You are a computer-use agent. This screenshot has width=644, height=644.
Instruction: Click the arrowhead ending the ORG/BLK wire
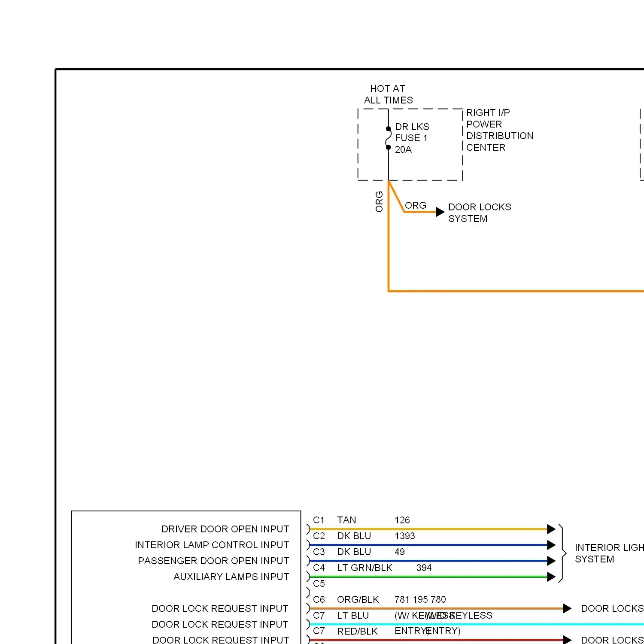567,608
